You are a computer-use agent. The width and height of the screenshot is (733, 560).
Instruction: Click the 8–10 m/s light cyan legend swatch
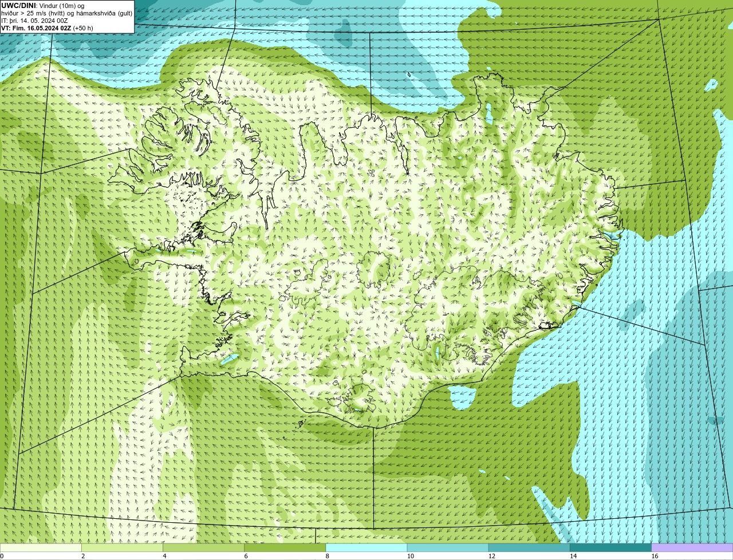[366, 547]
